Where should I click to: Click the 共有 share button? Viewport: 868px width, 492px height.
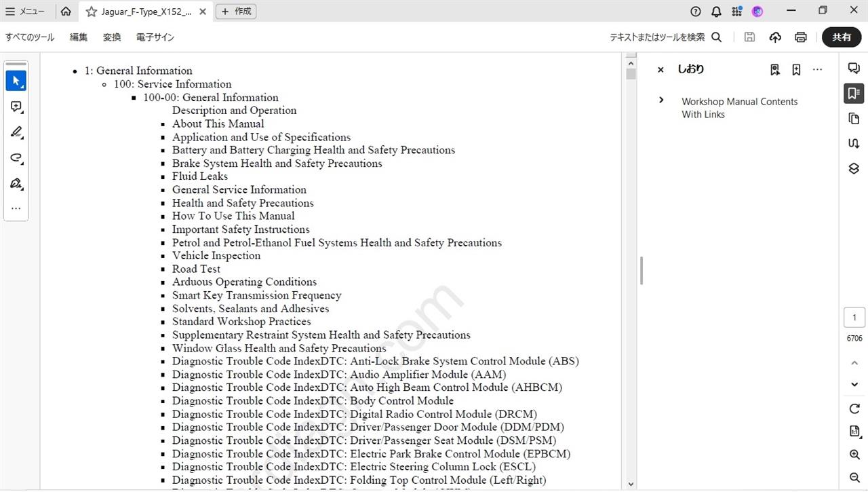pyautogui.click(x=842, y=37)
